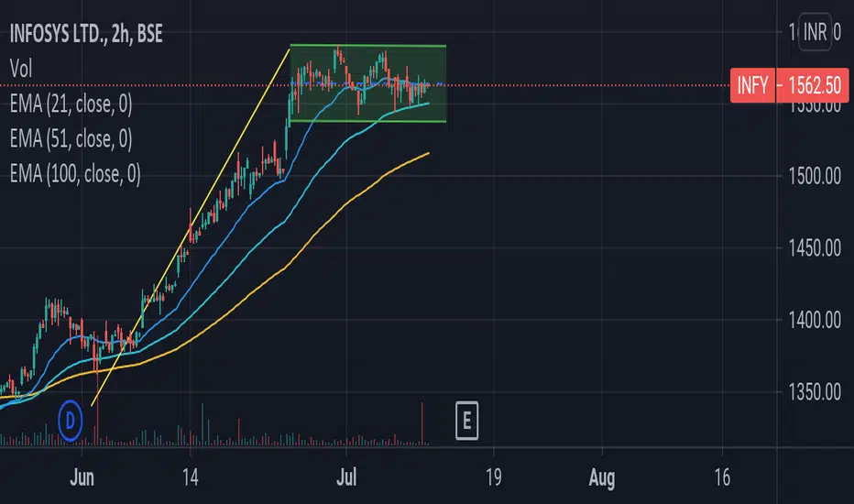854x504 pixels.
Task: Click the dividend 'D' marker icon
Action: tap(71, 420)
